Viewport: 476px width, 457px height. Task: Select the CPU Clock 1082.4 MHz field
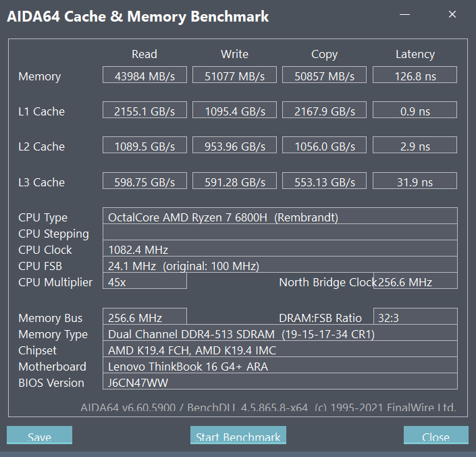tap(280, 248)
